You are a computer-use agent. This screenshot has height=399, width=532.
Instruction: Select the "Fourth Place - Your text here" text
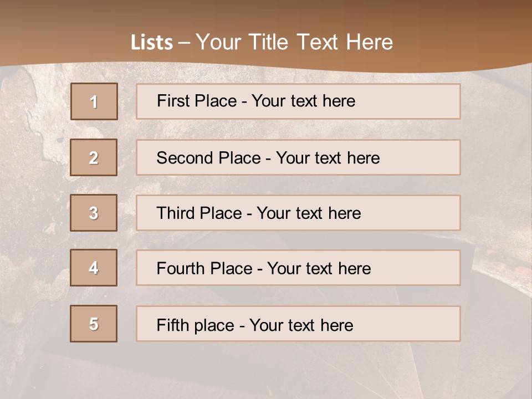coord(264,269)
